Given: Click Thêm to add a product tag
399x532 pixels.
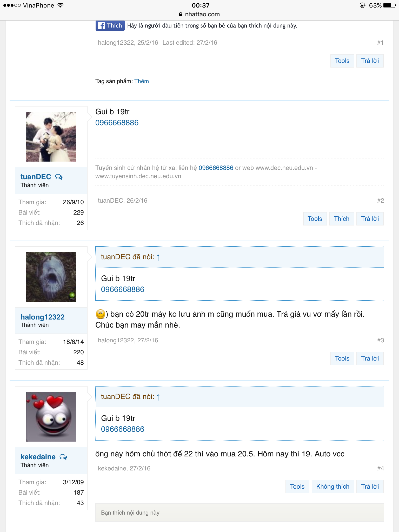Looking at the screenshot, I should coord(142,81).
